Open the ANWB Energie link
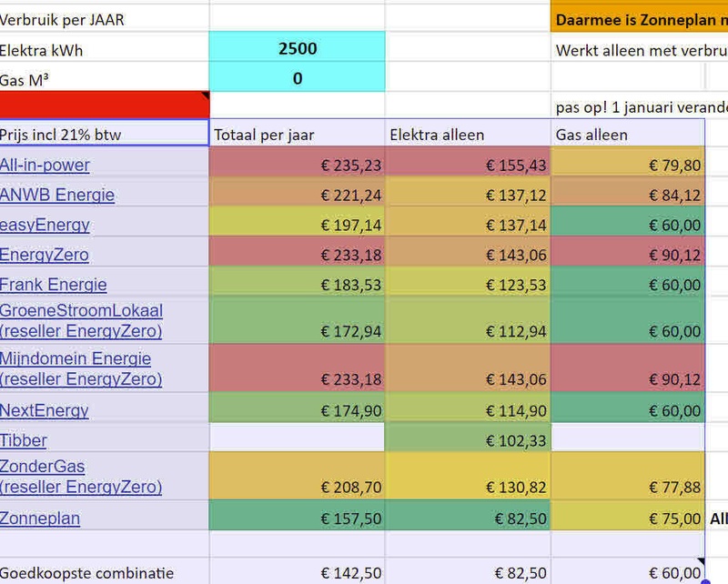728x584 pixels. coord(57,195)
